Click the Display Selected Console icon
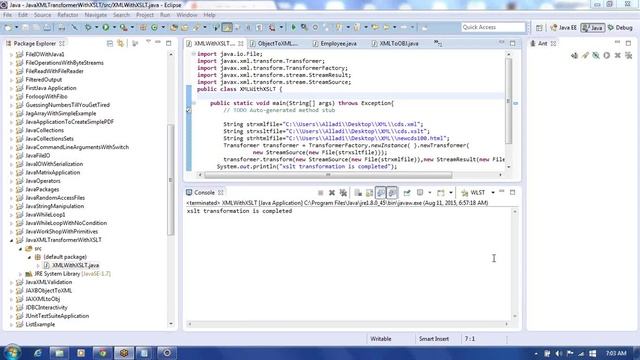Viewport: 640px width, 360px height. pos(420,193)
